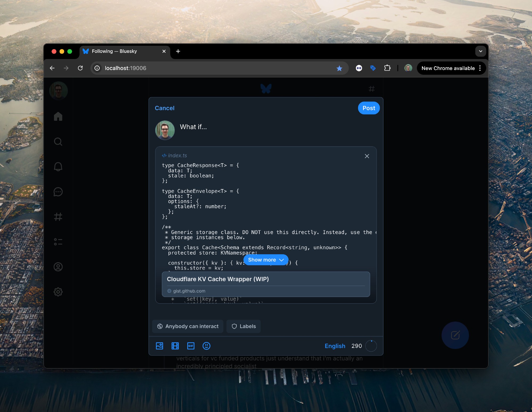Open the emoji picker icon
Image resolution: width=532 pixels, height=412 pixels.
206,346
